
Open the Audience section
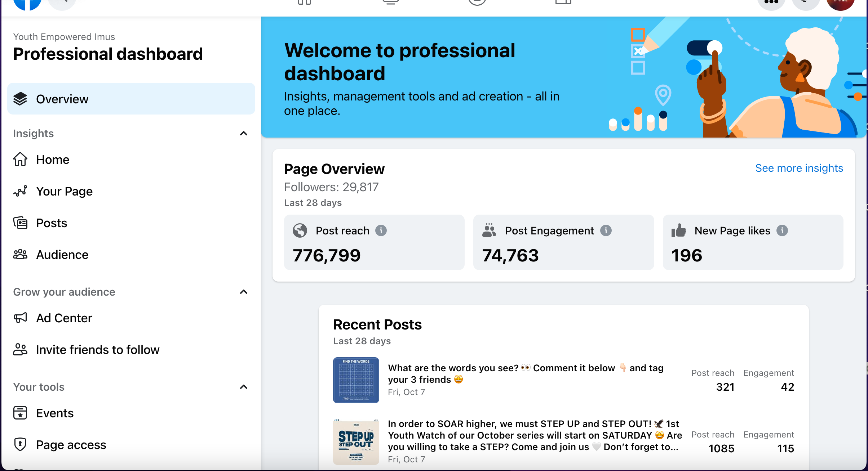pos(62,255)
